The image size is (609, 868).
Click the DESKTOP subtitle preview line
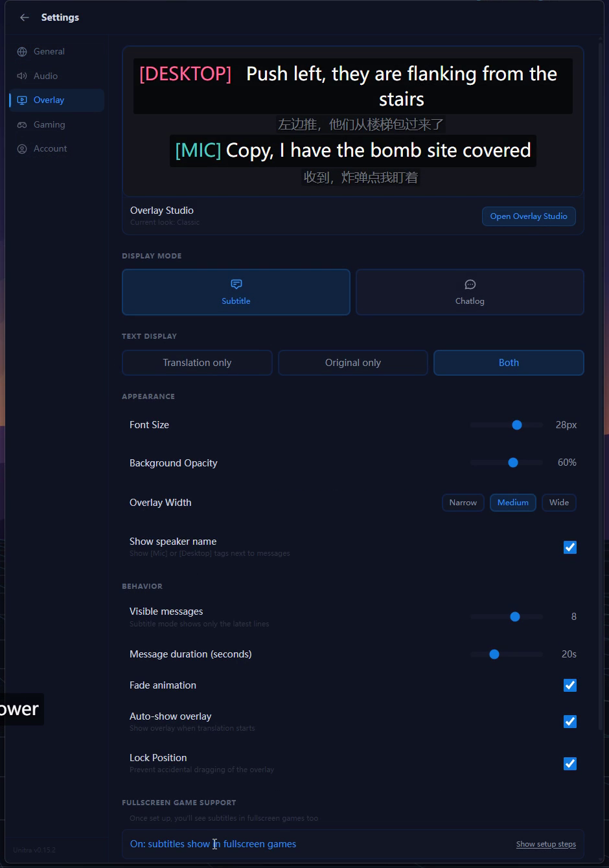353,86
